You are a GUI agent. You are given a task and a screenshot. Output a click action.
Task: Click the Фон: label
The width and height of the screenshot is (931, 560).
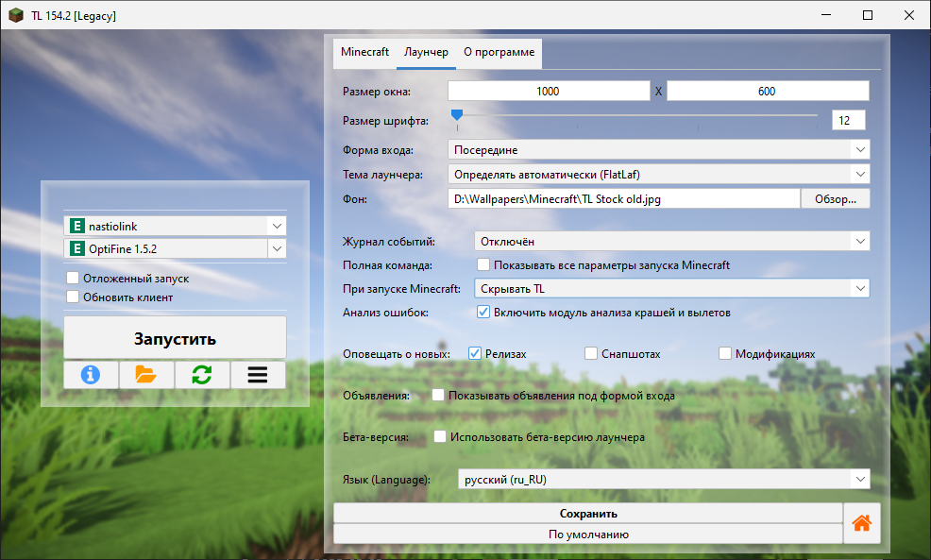[x=354, y=199]
